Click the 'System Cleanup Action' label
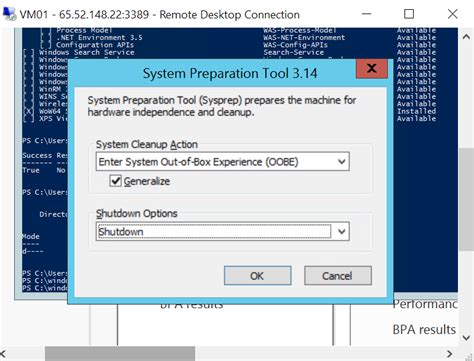474x361 pixels. click(x=147, y=144)
